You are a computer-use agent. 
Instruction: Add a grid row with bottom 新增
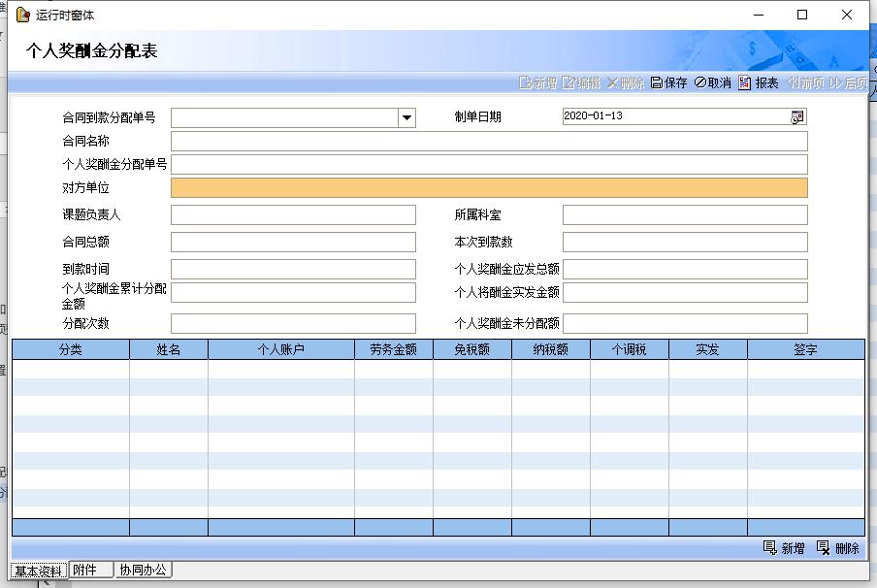click(x=784, y=548)
